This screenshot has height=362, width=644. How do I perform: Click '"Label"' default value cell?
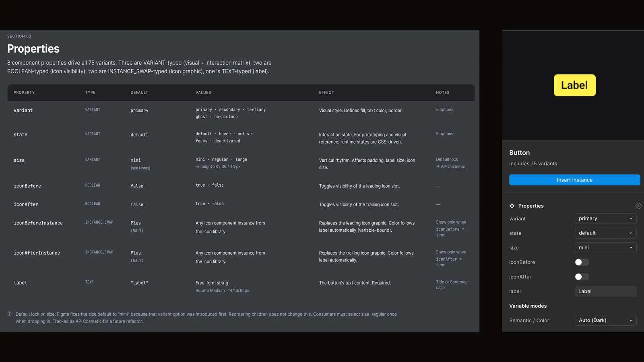tap(139, 283)
